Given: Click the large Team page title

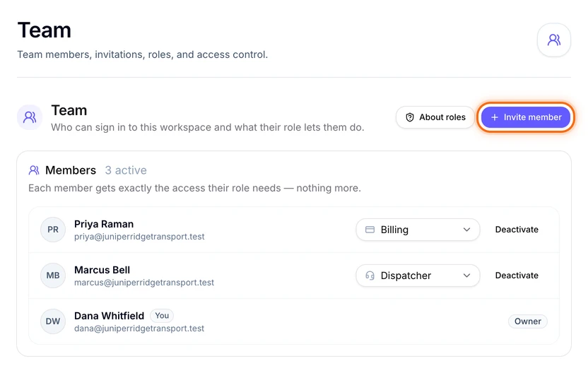Looking at the screenshot, I should point(45,30).
